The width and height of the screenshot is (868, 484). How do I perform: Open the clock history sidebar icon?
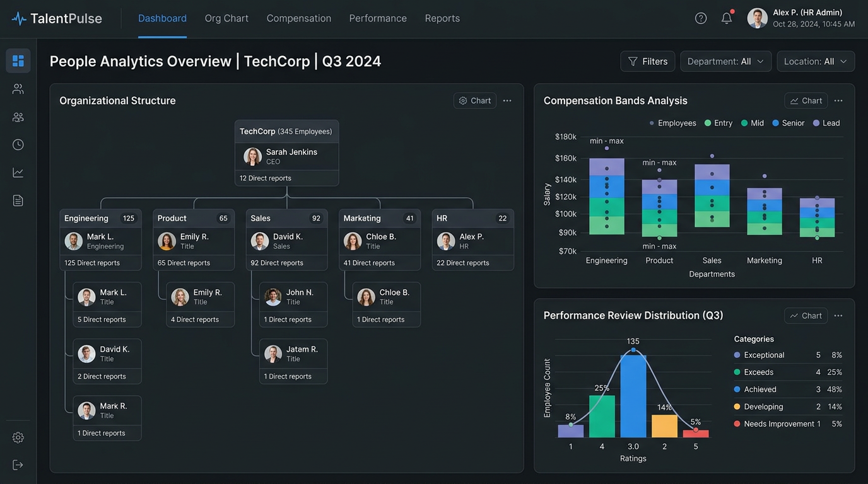18,145
